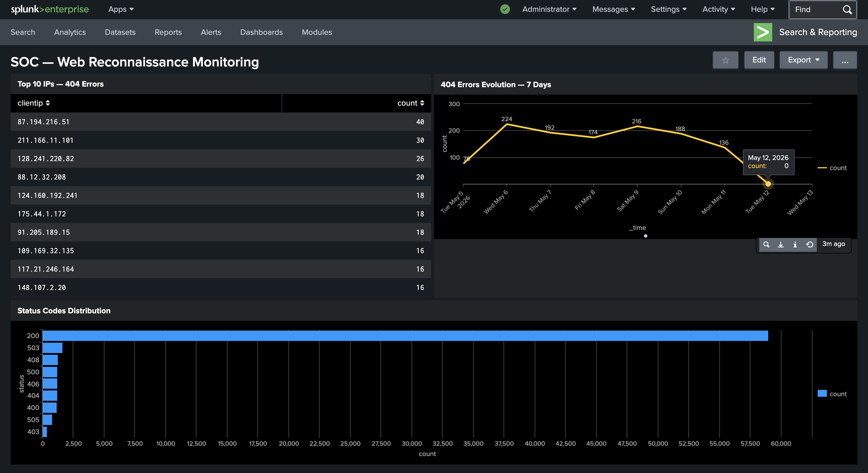Click the Edit dashboard button
This screenshot has height=473, width=868.
pos(759,60)
